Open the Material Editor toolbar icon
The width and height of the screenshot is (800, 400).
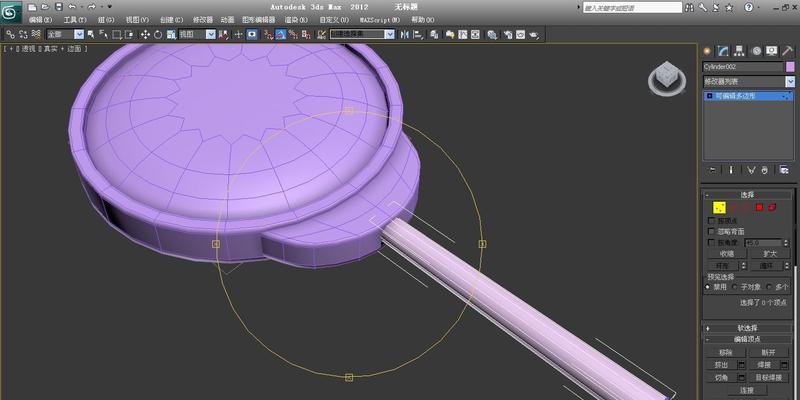pyautogui.click(x=491, y=34)
